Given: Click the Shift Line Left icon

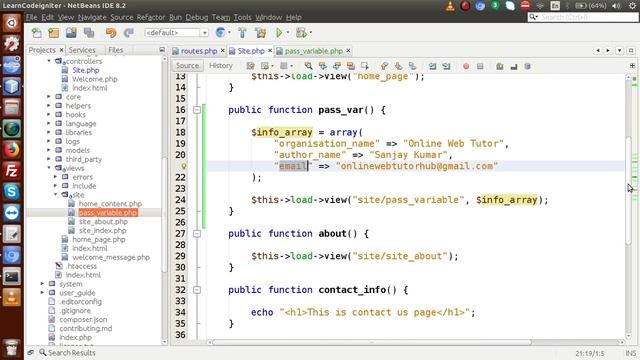Looking at the screenshot, I should 432,66.
